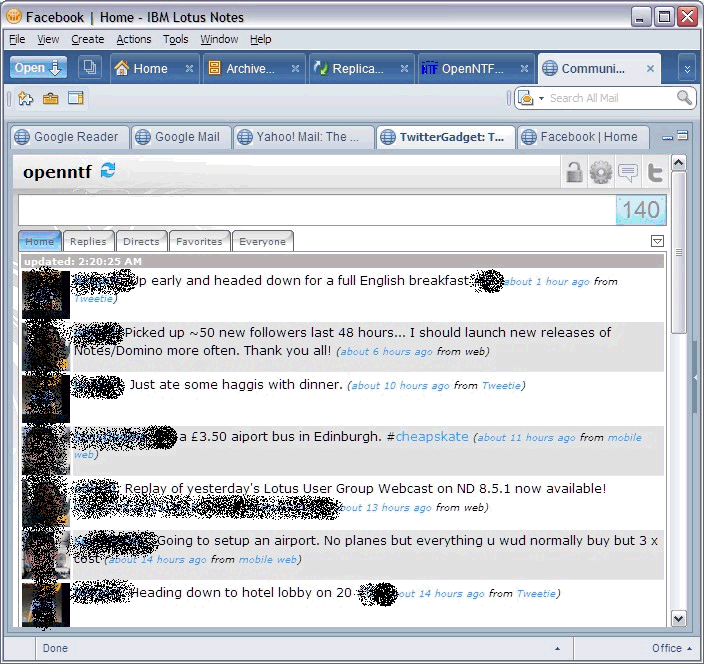Viewport: 704px width, 664px height.
Task: Click avatar of haggis dinner tweet
Action: (46, 398)
